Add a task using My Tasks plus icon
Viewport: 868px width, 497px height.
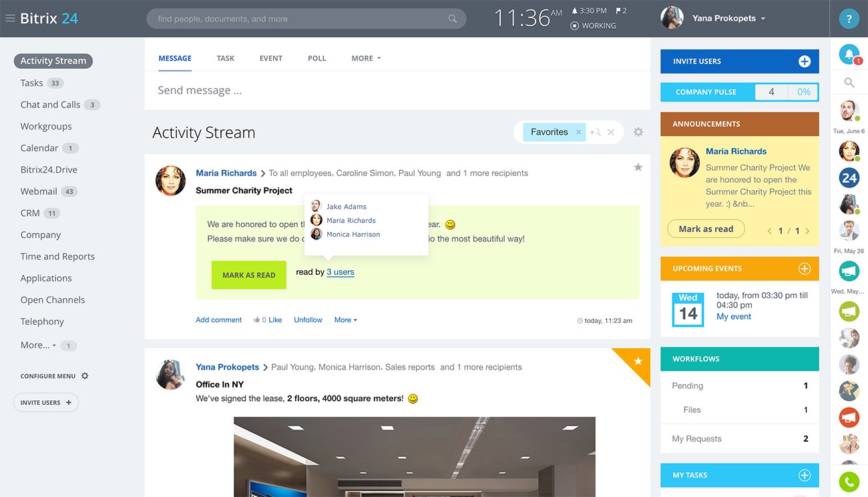[x=804, y=475]
